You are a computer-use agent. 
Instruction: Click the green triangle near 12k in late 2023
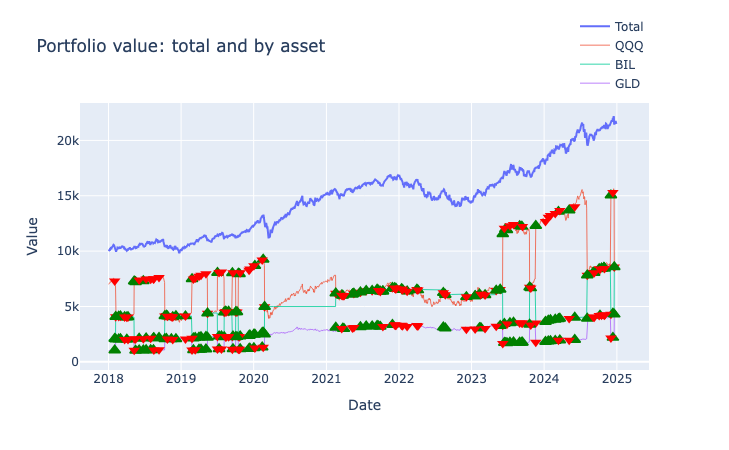click(536, 224)
